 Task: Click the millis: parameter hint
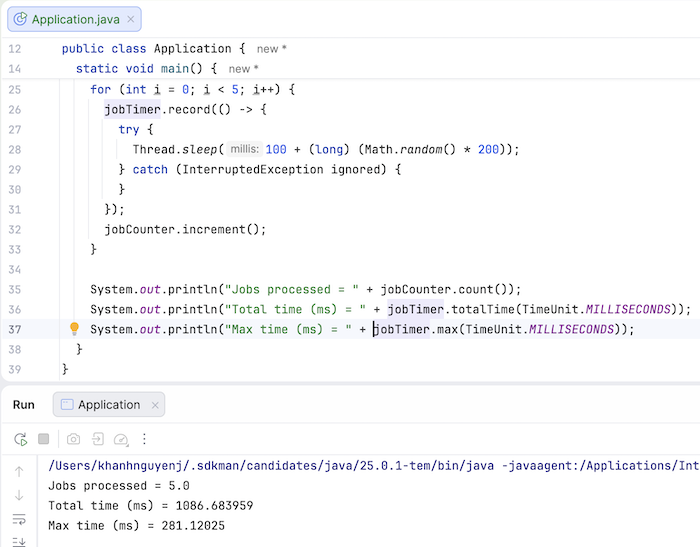coord(243,149)
